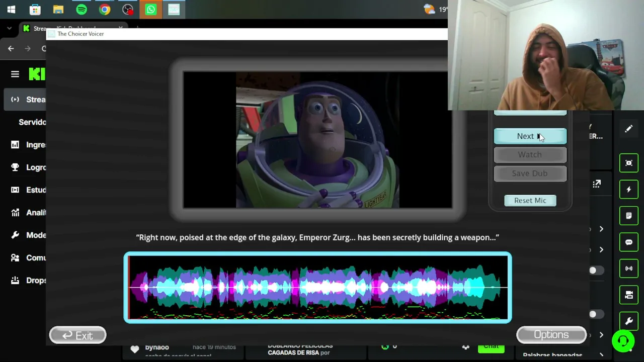This screenshot has width=644, height=362.
Task: Open OBS Studio from the taskbar
Action: (x=127, y=10)
